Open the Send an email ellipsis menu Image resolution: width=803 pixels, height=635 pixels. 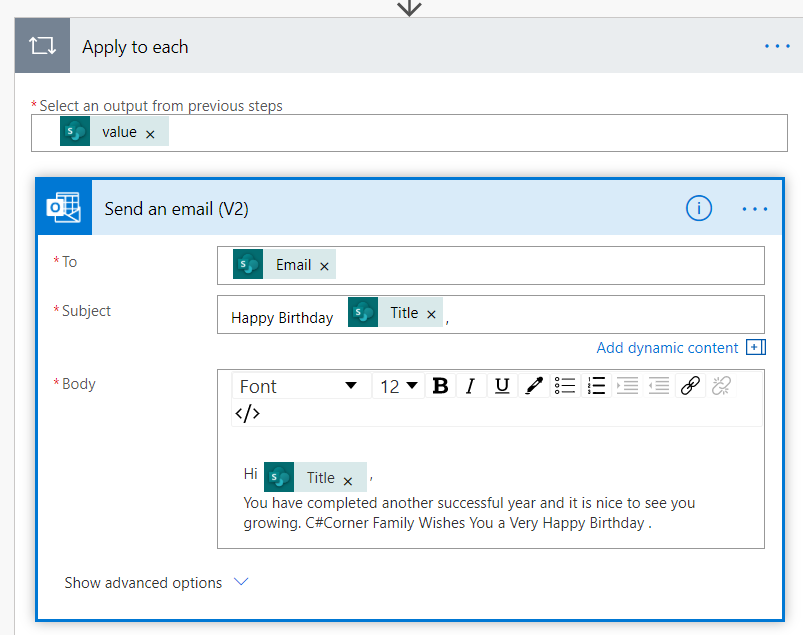pos(755,208)
